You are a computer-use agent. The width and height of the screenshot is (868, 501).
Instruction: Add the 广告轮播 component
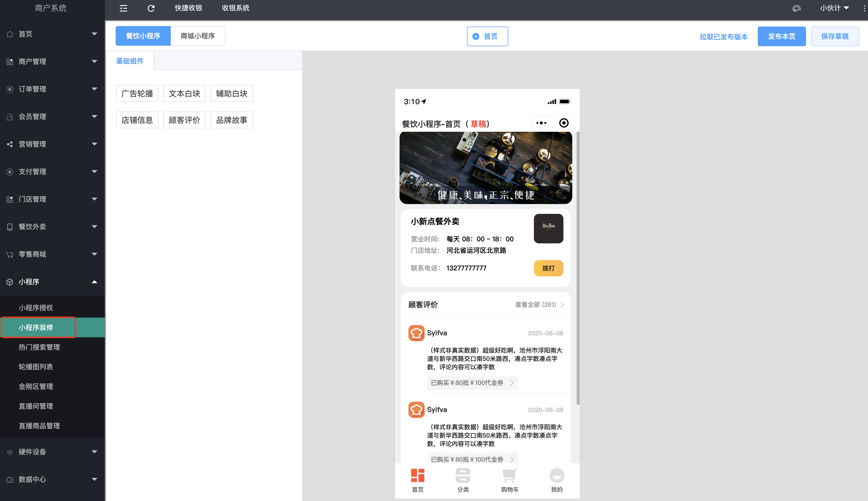[x=137, y=93]
